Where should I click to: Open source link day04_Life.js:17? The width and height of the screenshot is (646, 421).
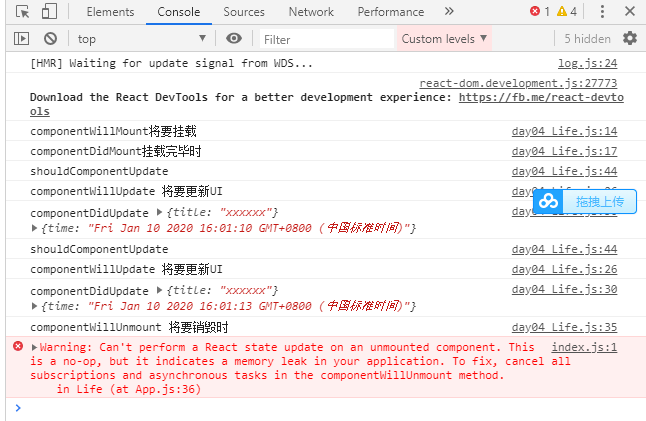(x=564, y=152)
